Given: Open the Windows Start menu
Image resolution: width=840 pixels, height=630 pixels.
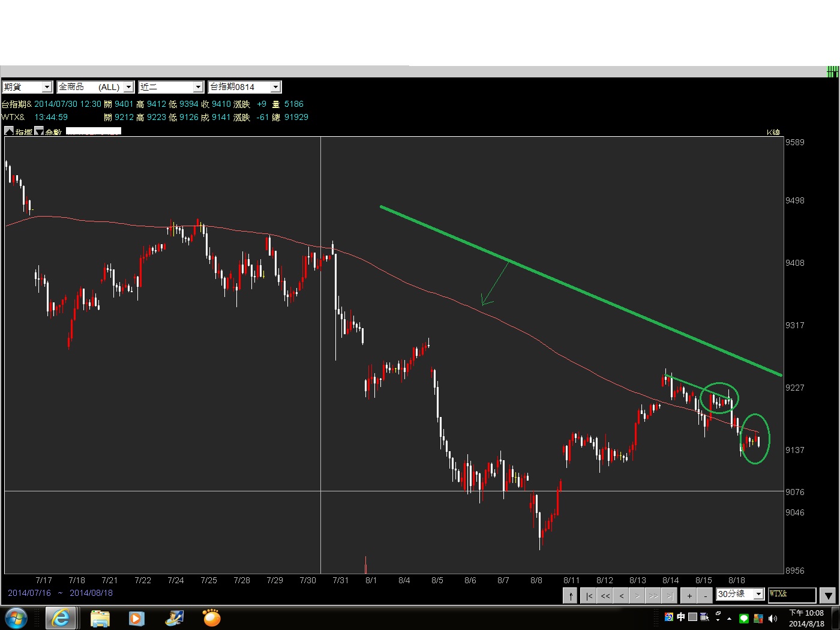Looking at the screenshot, I should (x=16, y=618).
